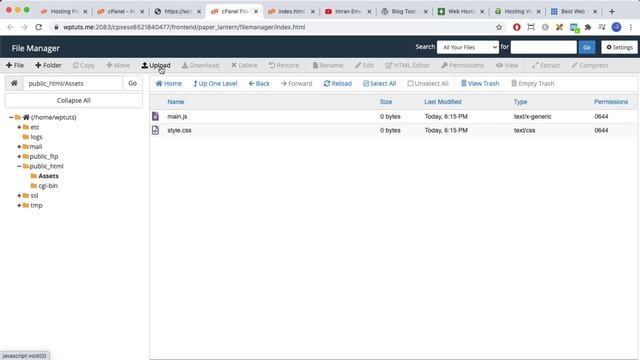Create a new file with +File
The width and height of the screenshot is (640, 360).
click(15, 65)
